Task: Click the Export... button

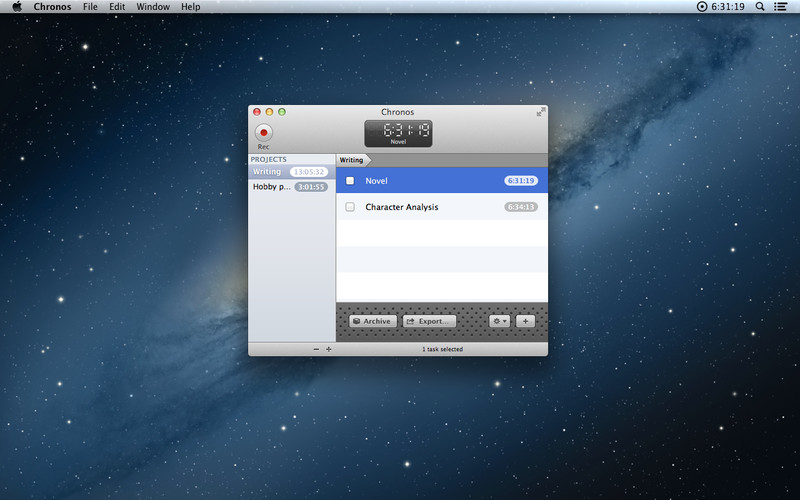Action: click(429, 321)
